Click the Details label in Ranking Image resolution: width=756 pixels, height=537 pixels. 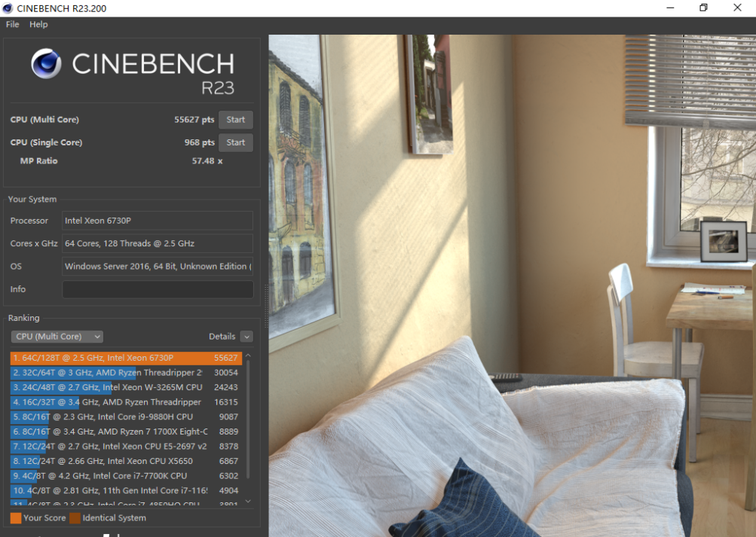pyautogui.click(x=222, y=336)
